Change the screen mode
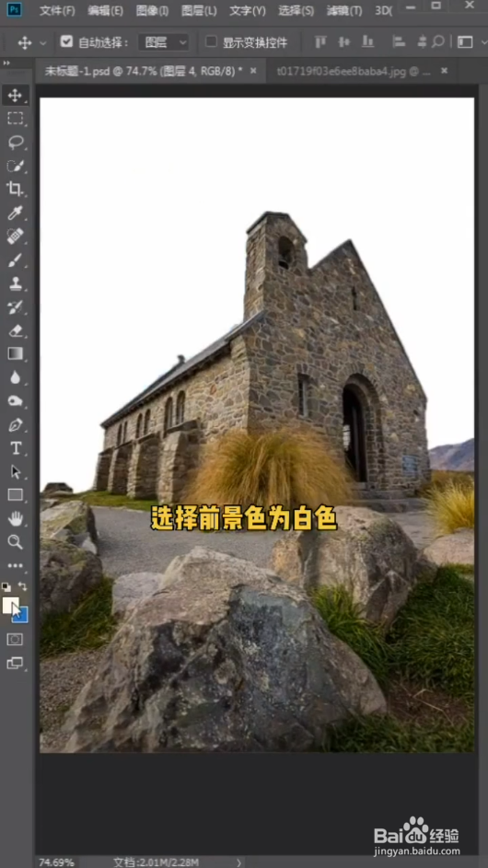Viewport: 488px width, 868px height. click(15, 663)
